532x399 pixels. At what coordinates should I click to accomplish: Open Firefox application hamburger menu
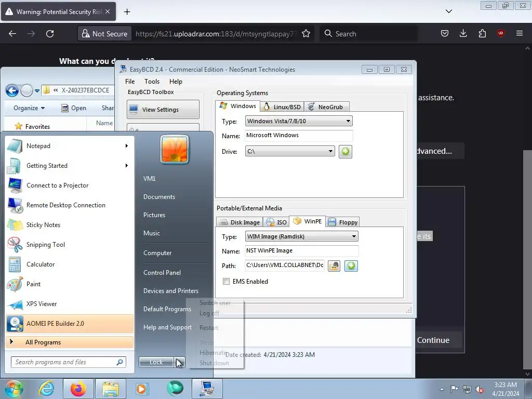click(520, 33)
